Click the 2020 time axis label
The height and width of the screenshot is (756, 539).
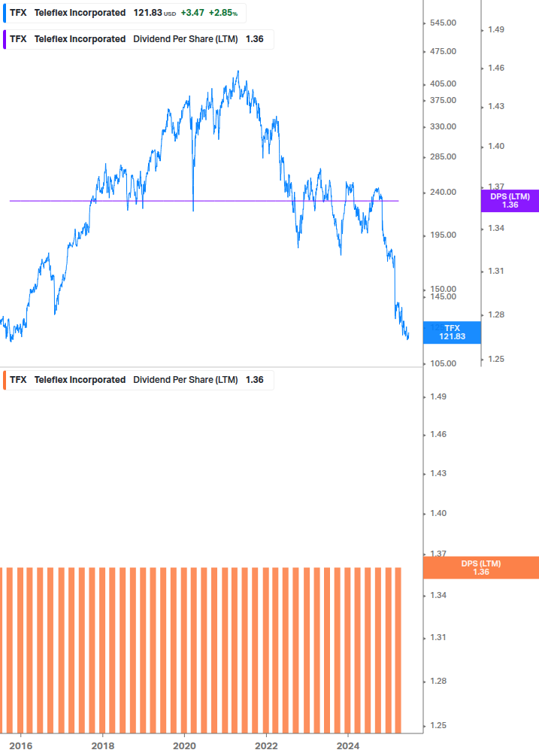184,746
